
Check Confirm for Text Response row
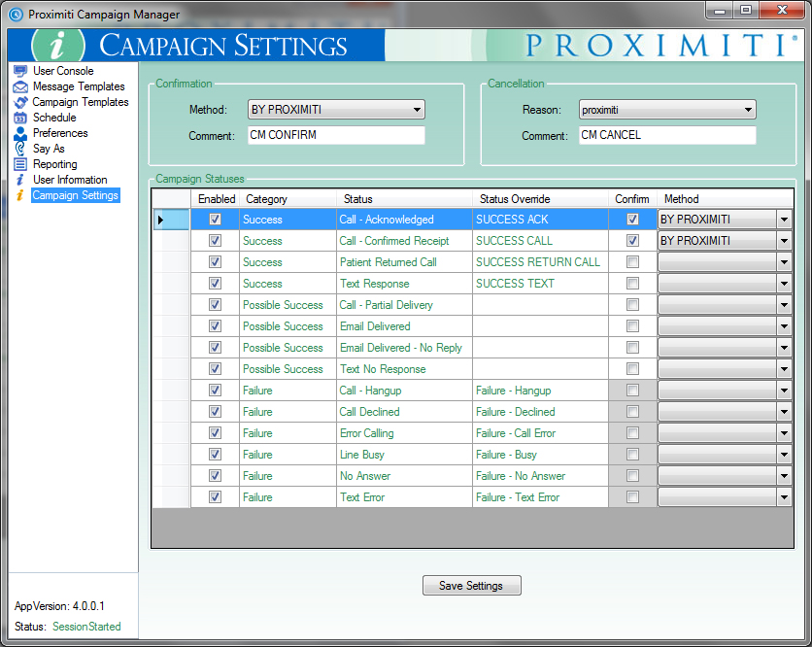632,284
